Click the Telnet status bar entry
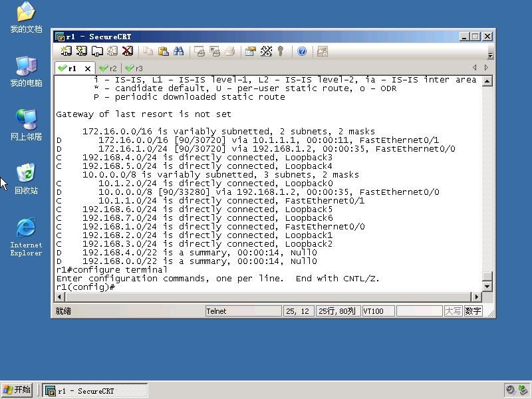 [243, 311]
